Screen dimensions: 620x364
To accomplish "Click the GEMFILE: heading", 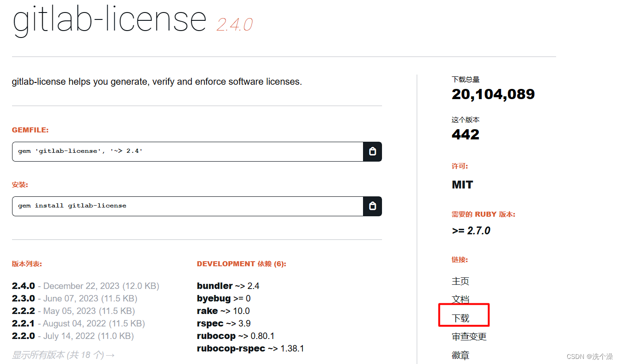I will tap(30, 130).
